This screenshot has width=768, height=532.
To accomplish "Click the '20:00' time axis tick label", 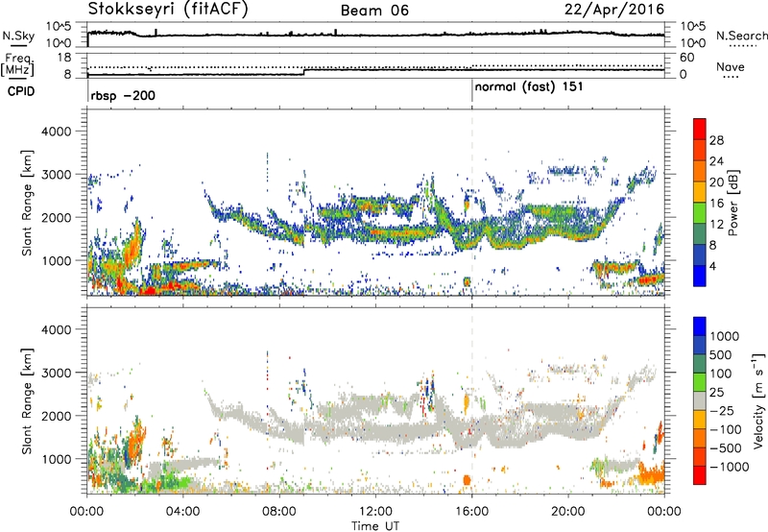I will pos(568,512).
